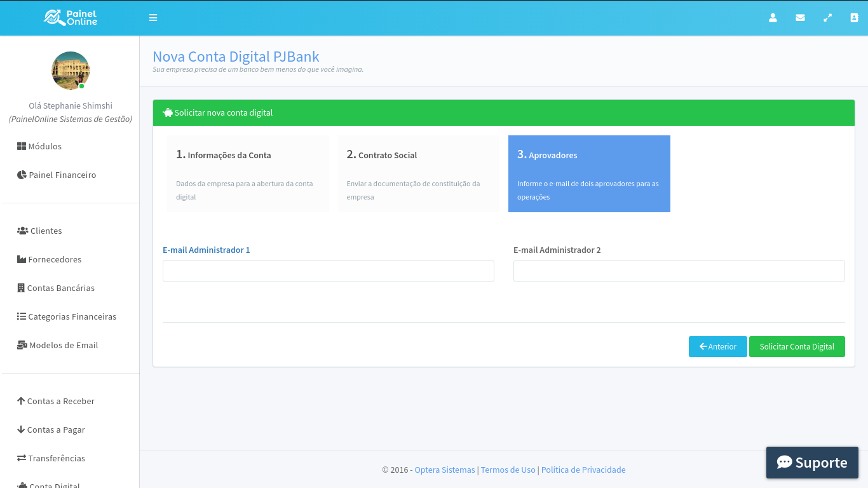The height and width of the screenshot is (488, 868).
Task: Select step 2 Contrato Social
Action: pos(419,173)
